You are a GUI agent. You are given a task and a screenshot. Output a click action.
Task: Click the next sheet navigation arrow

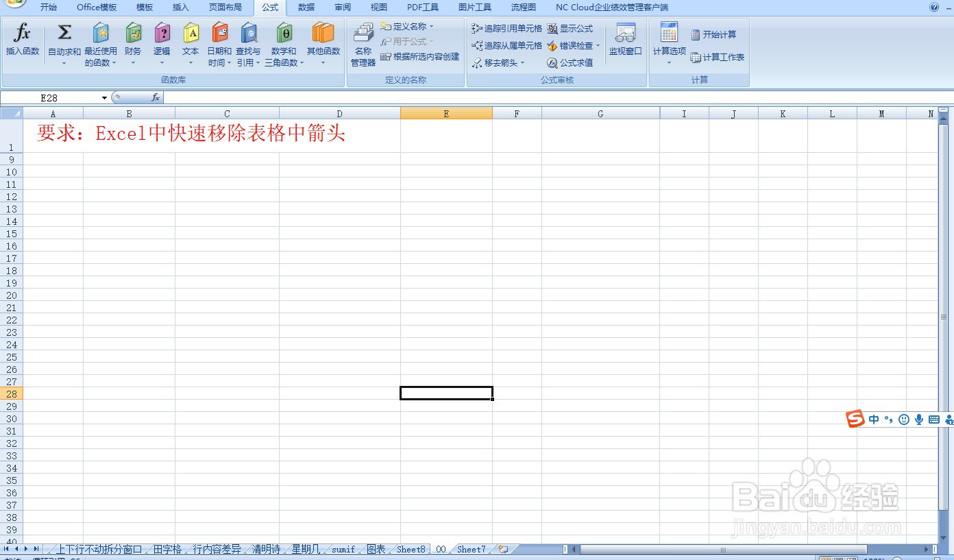click(27, 549)
